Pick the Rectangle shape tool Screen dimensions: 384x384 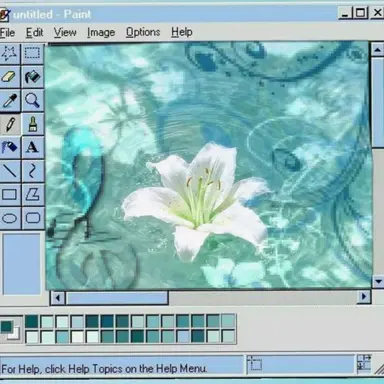pos(10,194)
